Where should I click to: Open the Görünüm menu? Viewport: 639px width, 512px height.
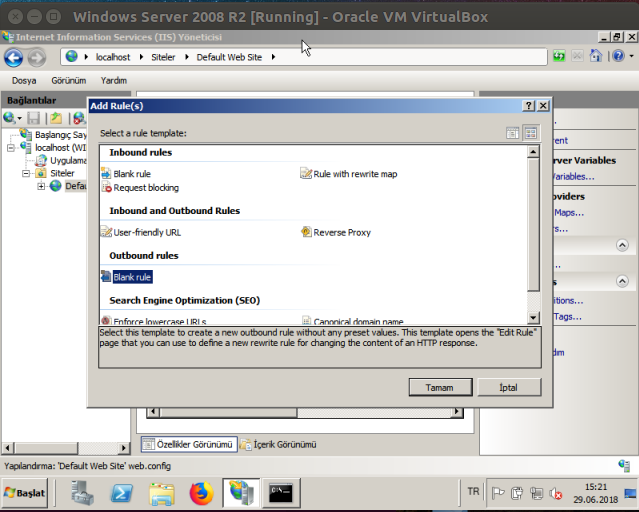coord(68,80)
